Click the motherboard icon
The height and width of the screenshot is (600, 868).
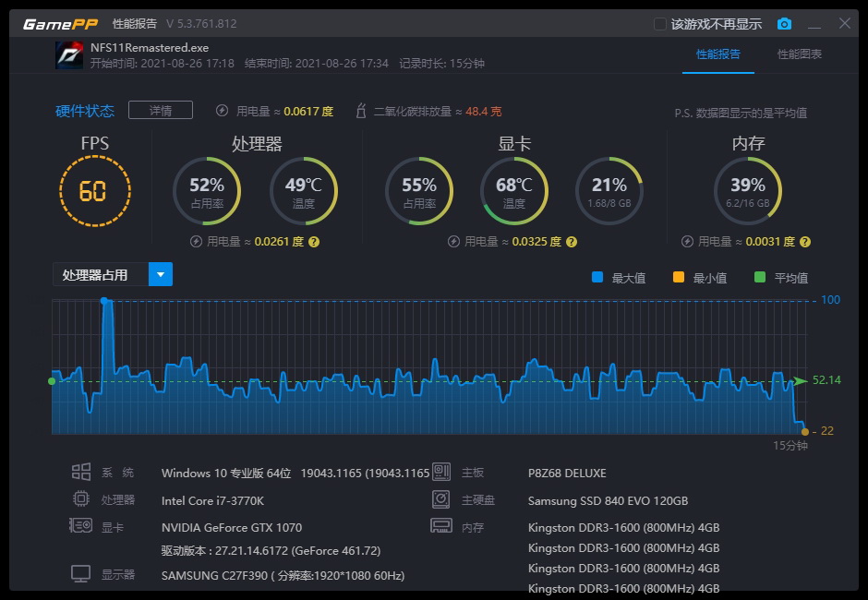(441, 472)
